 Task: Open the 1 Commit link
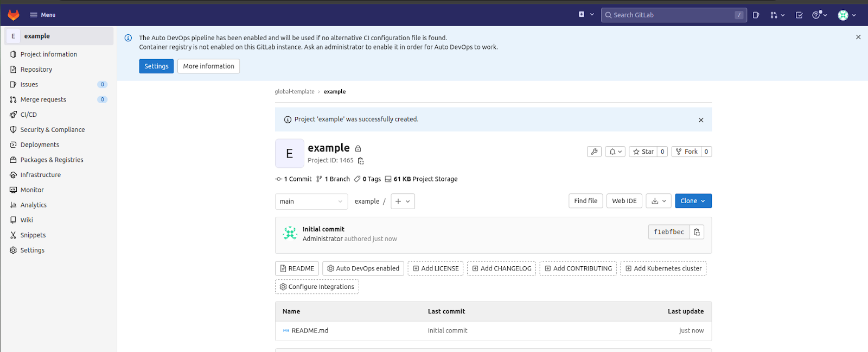(293, 179)
